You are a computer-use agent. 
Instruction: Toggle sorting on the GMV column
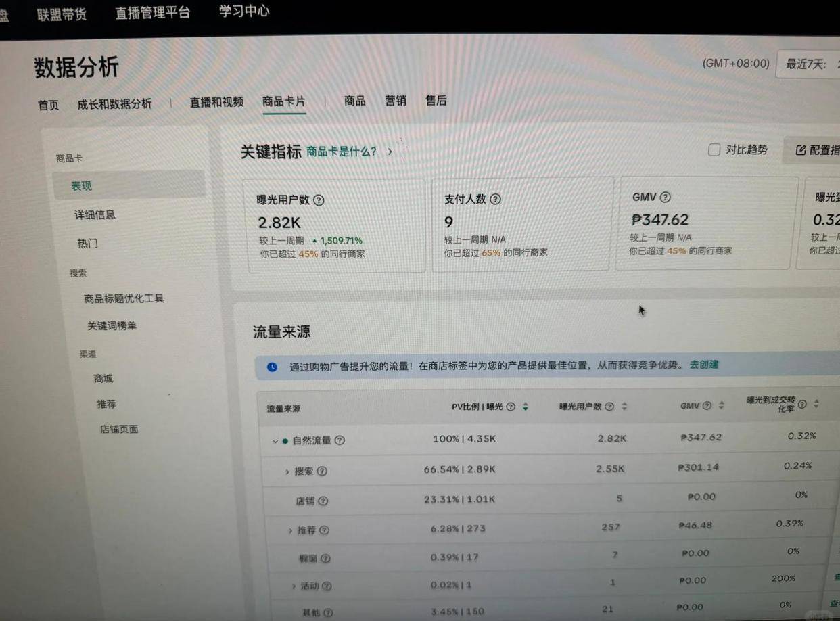click(720, 405)
